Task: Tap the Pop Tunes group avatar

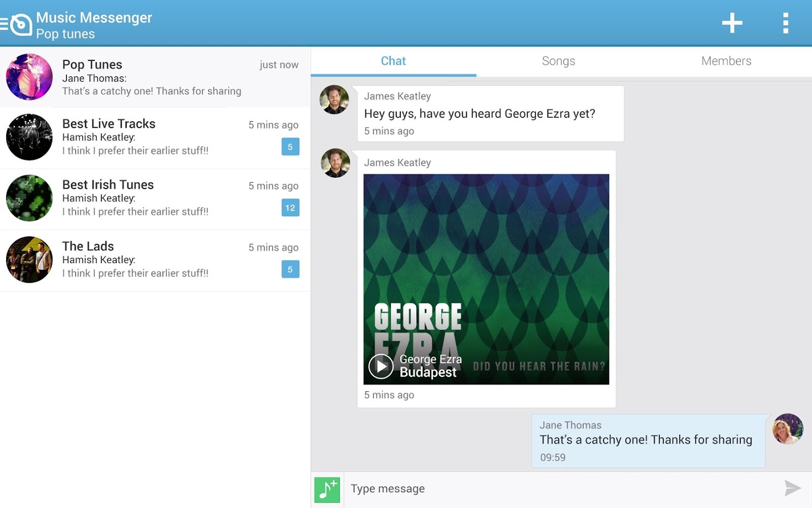Action: 29,77
